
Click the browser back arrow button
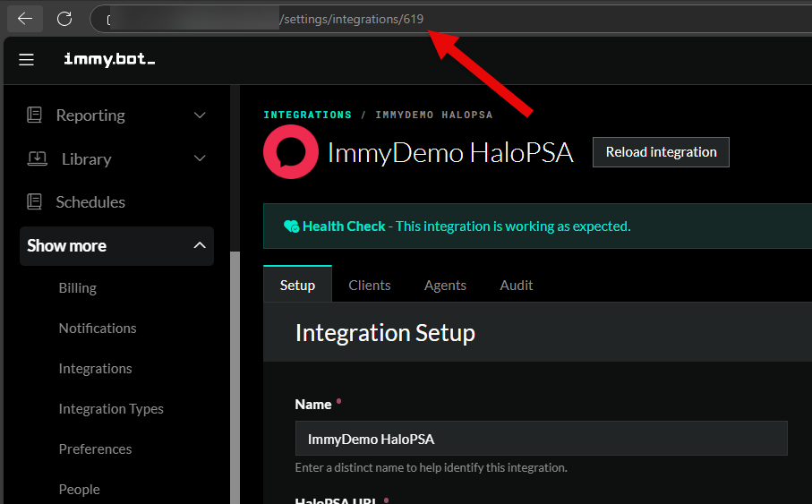pyautogui.click(x=25, y=18)
